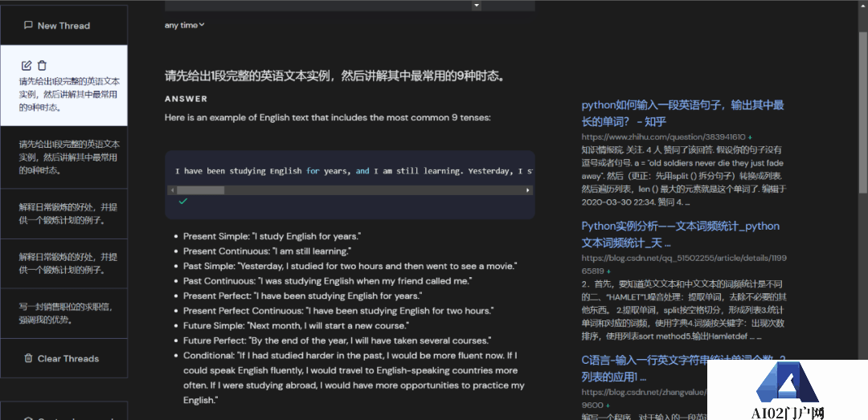Open the lower 解释日常锻炼的好处 thread

63,263
